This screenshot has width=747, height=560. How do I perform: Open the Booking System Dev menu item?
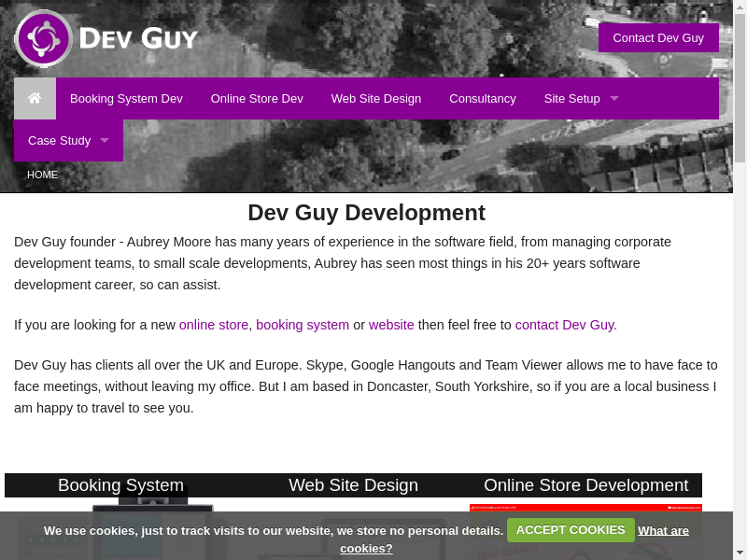(x=126, y=98)
